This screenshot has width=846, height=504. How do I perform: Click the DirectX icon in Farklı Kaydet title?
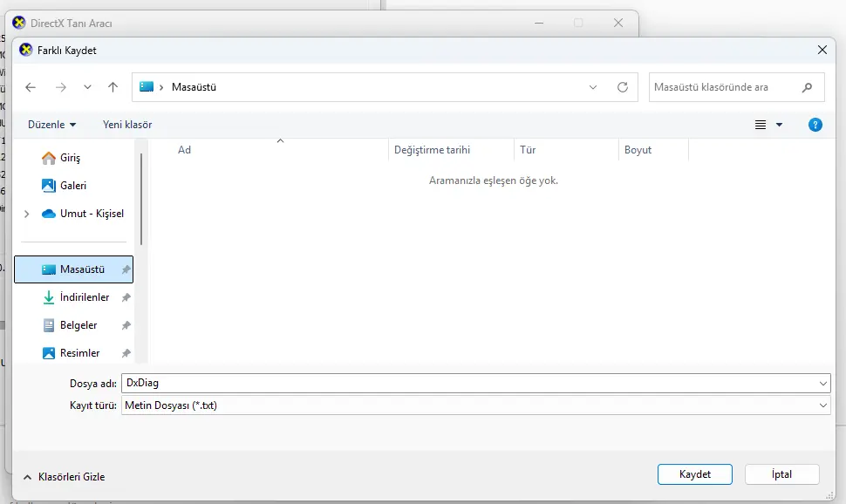coord(25,51)
